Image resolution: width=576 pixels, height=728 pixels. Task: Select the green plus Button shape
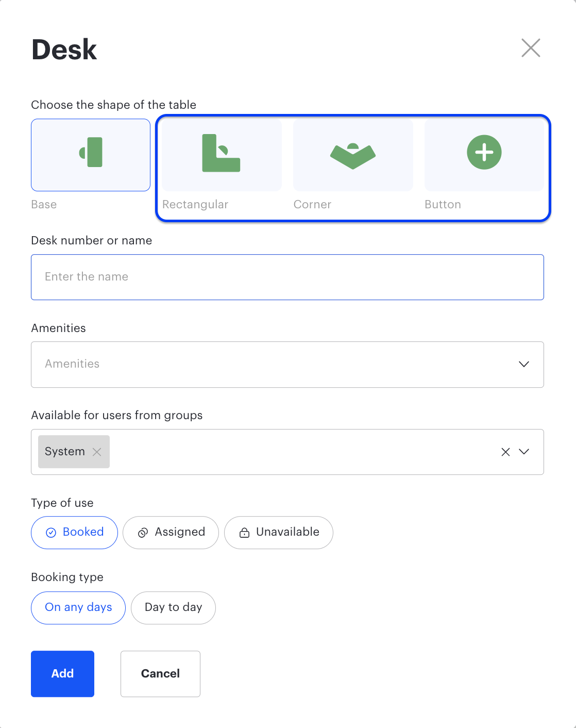484,152
